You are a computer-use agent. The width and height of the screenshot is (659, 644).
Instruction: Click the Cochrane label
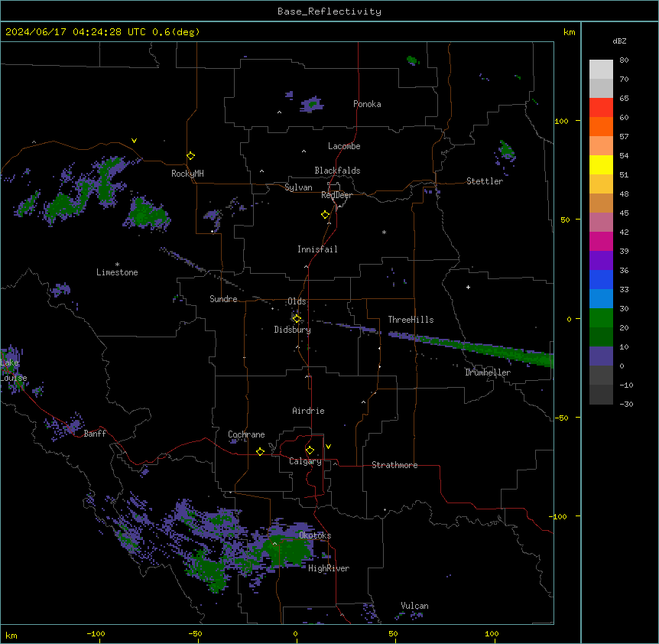coord(246,434)
